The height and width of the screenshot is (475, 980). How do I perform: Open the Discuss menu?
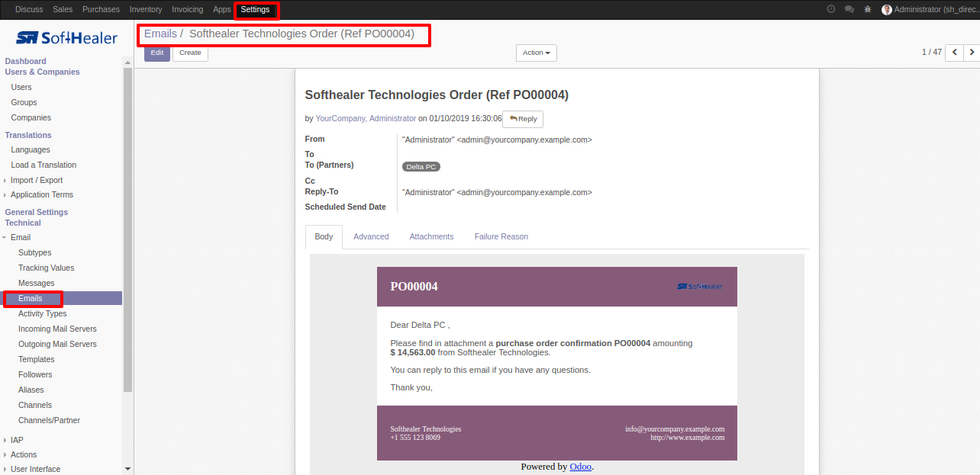coord(29,9)
